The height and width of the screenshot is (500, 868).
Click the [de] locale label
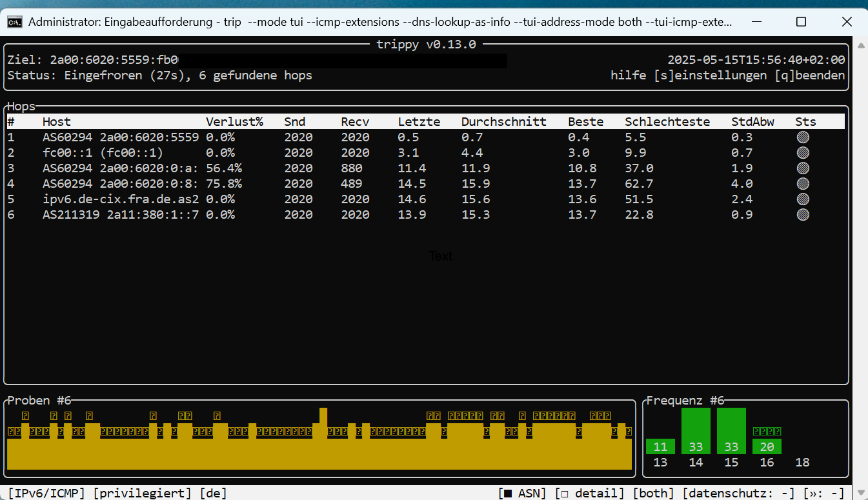(214, 493)
